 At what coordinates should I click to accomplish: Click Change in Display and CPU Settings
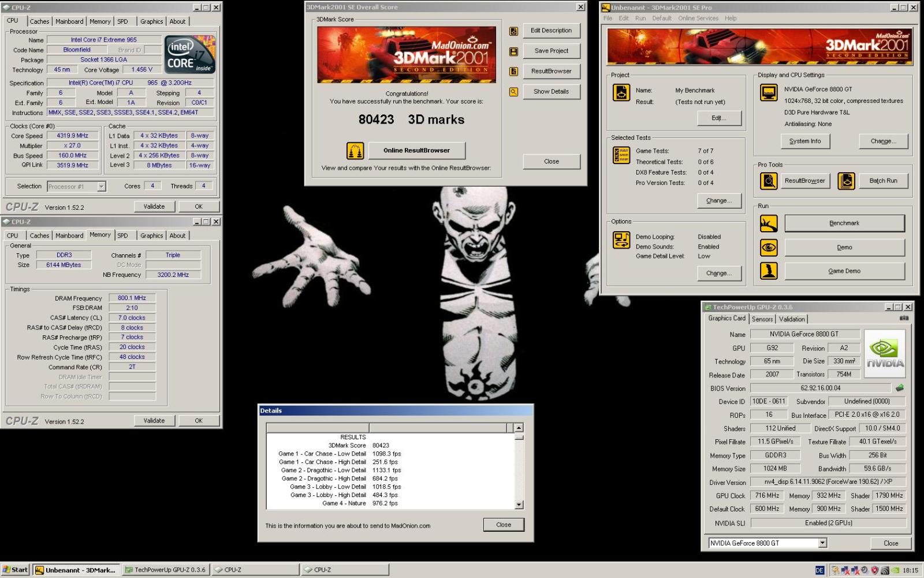coord(883,142)
